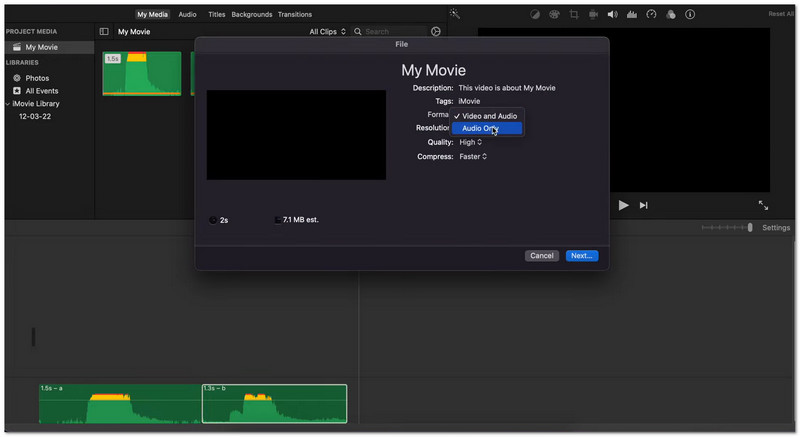Open clip filter and audio effects
800x437 pixels.
[670, 14]
